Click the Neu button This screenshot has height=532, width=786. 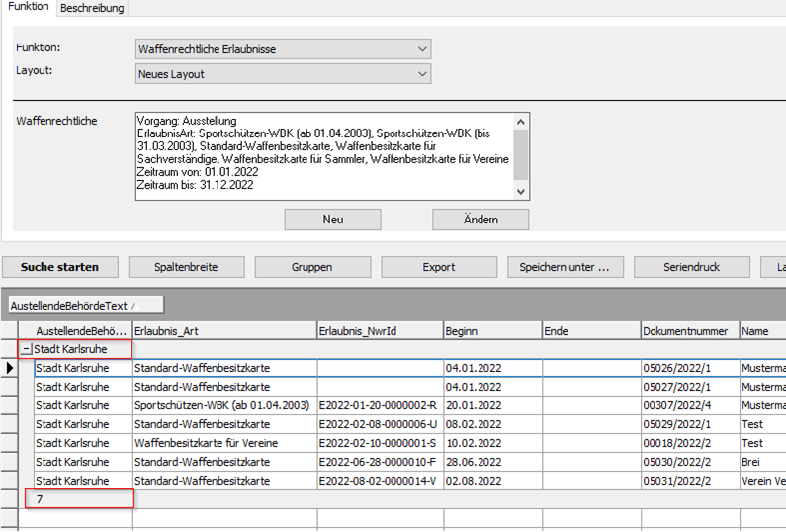332,220
